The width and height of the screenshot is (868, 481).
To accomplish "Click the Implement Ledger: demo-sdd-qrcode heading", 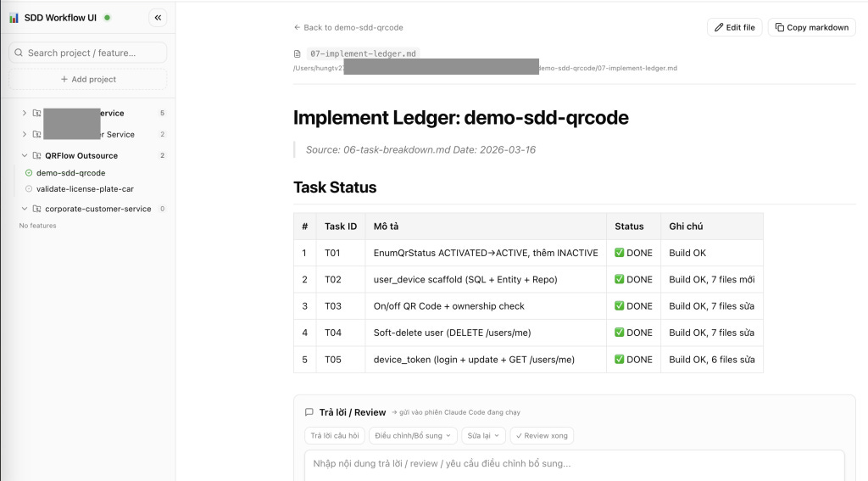I will [461, 117].
